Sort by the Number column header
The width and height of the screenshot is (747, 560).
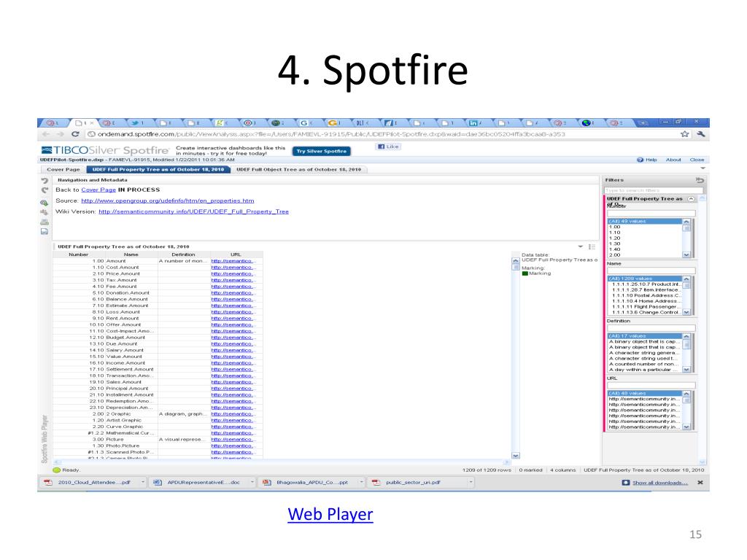pos(78,254)
